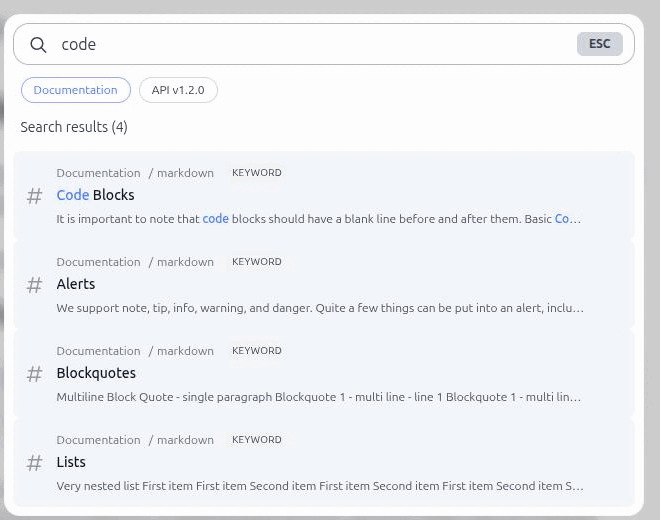This screenshot has width=660, height=520.
Task: Open the Alerts search result
Action: point(324,285)
